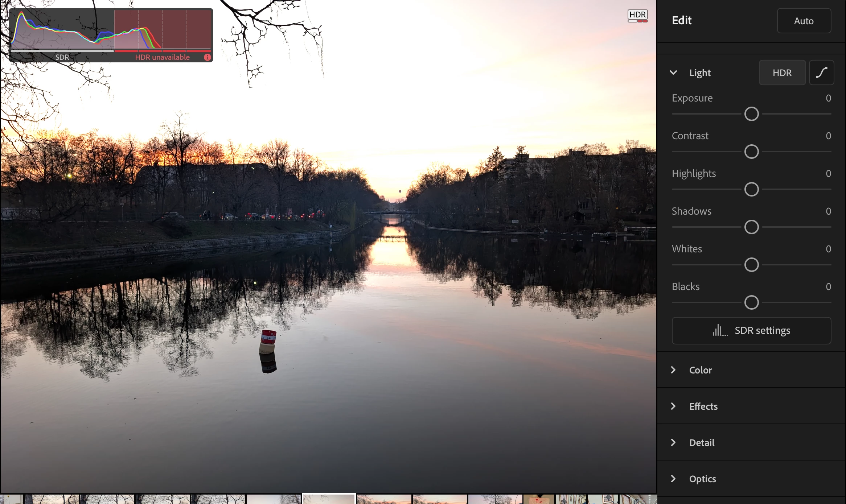Click the Highlights slider knob

click(x=751, y=189)
